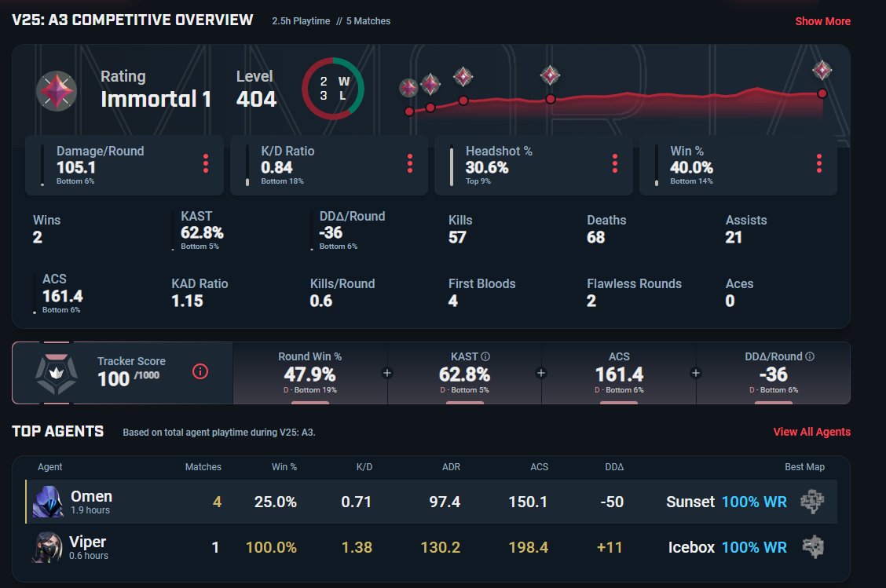The width and height of the screenshot is (886, 588).
Task: Select the Omen agent row
Action: [x=431, y=502]
